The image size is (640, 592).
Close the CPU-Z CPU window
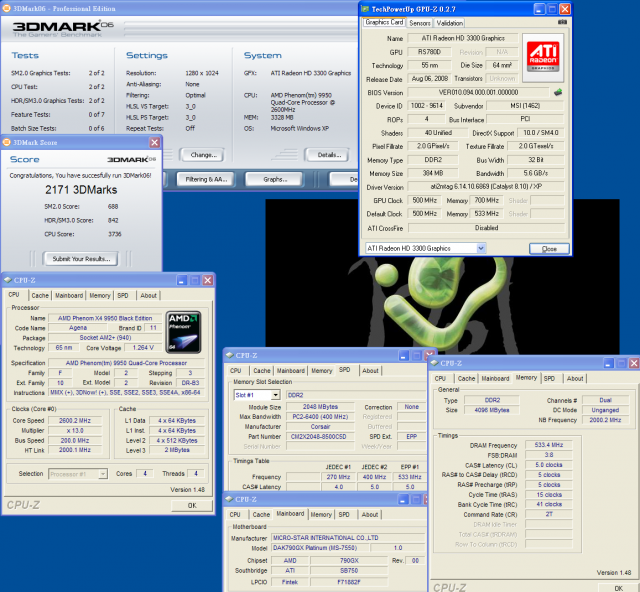(208, 280)
